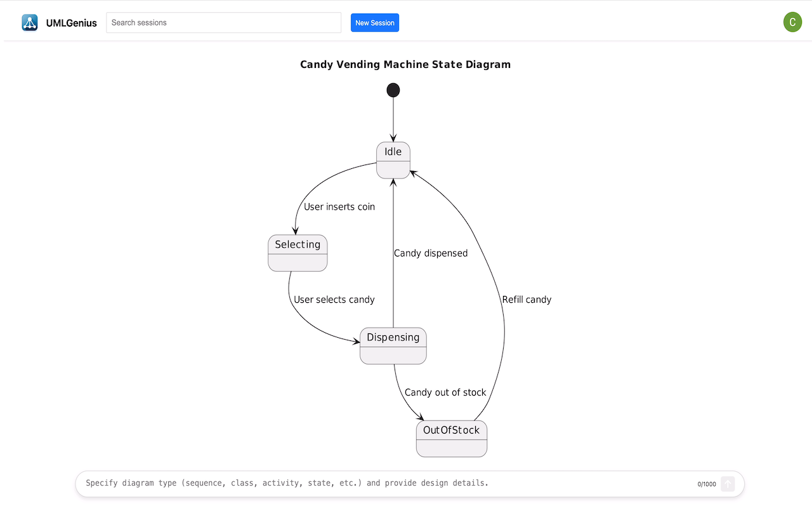Click the diagram title 'Candy Vending Machine State Diagram'
Viewport: 812px width, 508px height.
click(405, 64)
